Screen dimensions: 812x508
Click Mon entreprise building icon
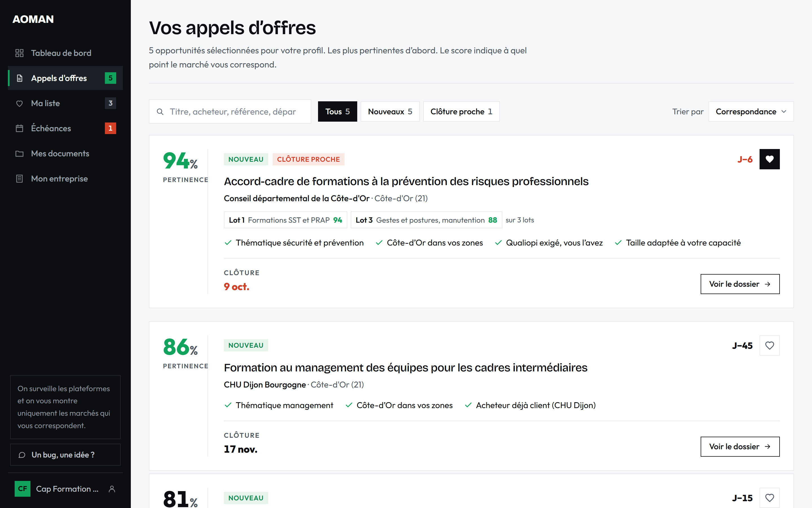point(19,179)
